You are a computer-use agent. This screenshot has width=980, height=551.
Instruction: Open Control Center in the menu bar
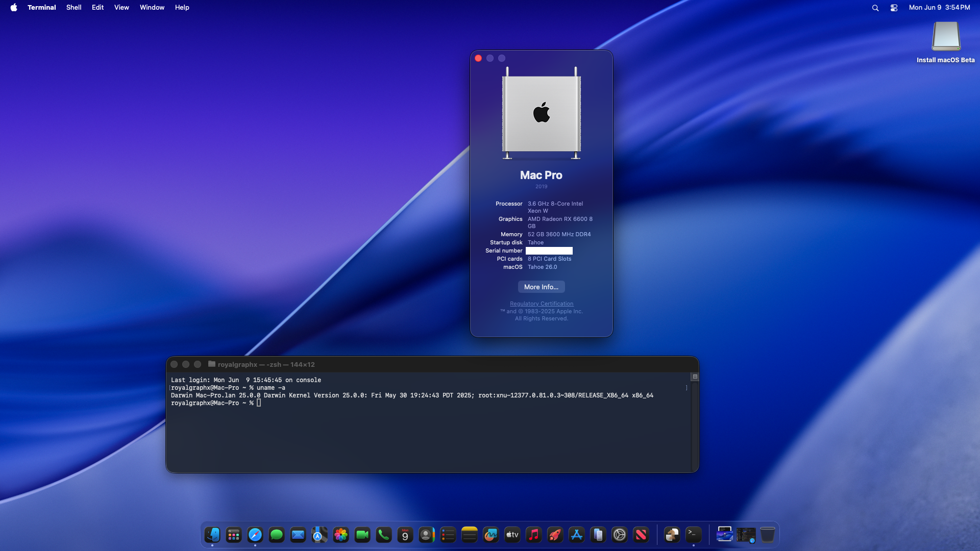click(894, 8)
